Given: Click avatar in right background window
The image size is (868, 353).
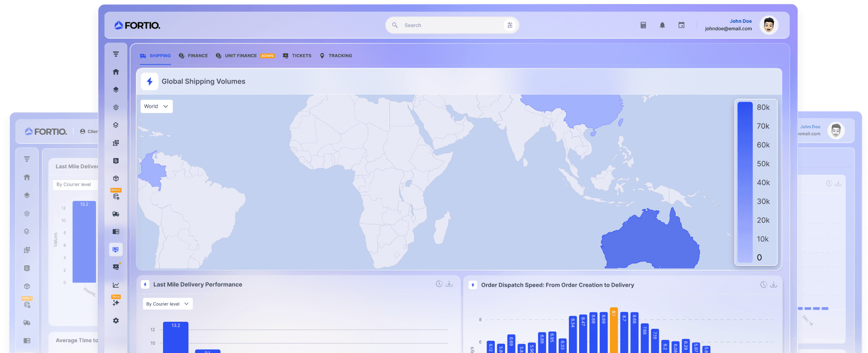Looking at the screenshot, I should pos(836,131).
